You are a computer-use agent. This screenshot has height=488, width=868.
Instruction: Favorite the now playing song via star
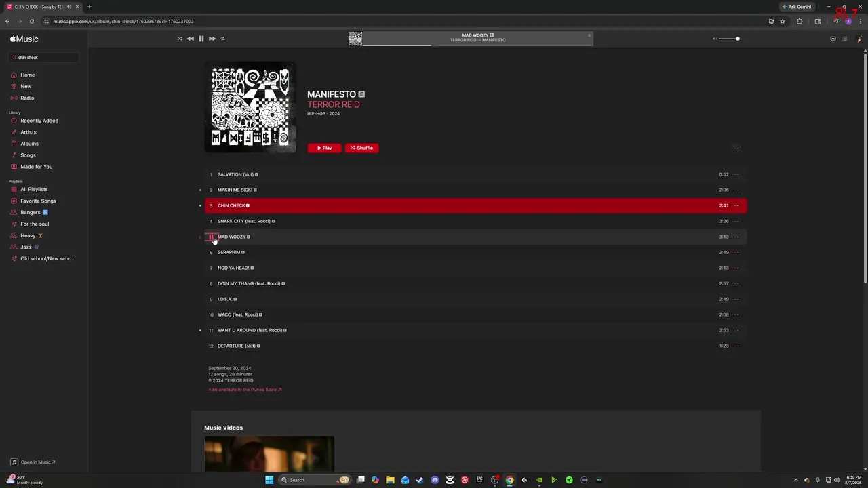coord(589,35)
